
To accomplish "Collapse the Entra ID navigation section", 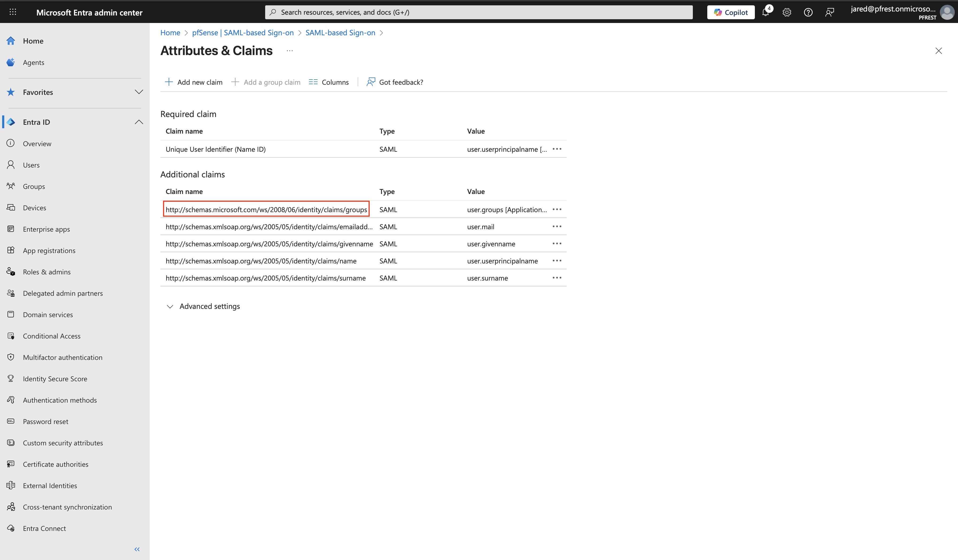I will 139,122.
